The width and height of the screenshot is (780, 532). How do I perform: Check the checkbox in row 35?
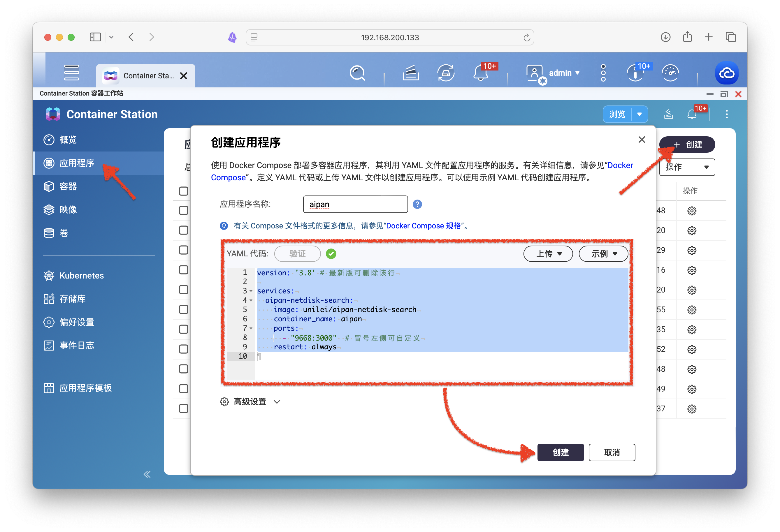[184, 330]
